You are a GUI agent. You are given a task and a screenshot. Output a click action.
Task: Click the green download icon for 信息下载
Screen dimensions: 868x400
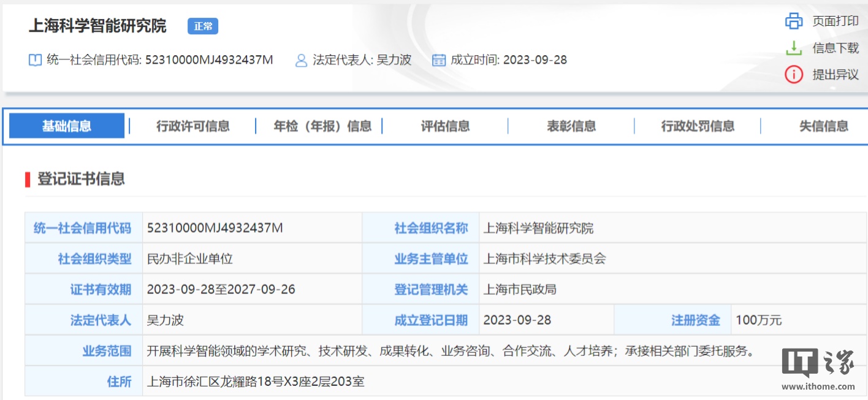click(x=794, y=48)
